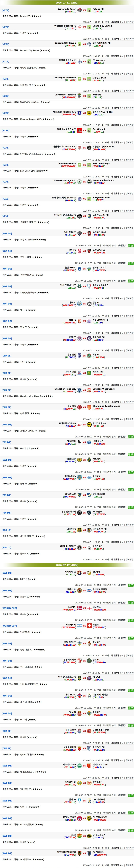The image size is (134, 868).
Task: Click Dunedin City Royals team crest
Action: pos(80,44)
